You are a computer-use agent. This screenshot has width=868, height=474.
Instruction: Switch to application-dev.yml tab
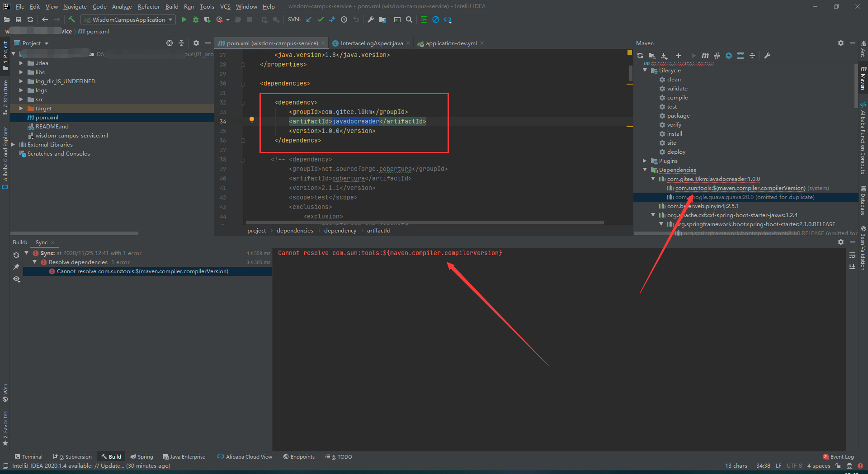tap(451, 43)
